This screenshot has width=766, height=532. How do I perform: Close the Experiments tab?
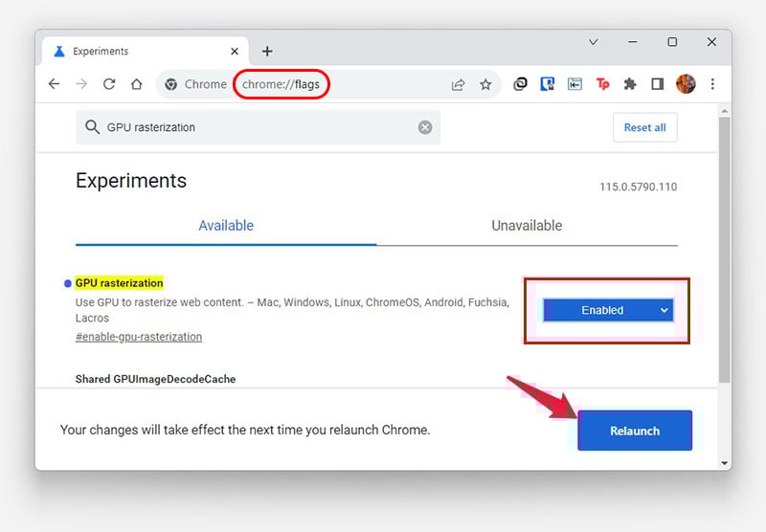coord(235,52)
